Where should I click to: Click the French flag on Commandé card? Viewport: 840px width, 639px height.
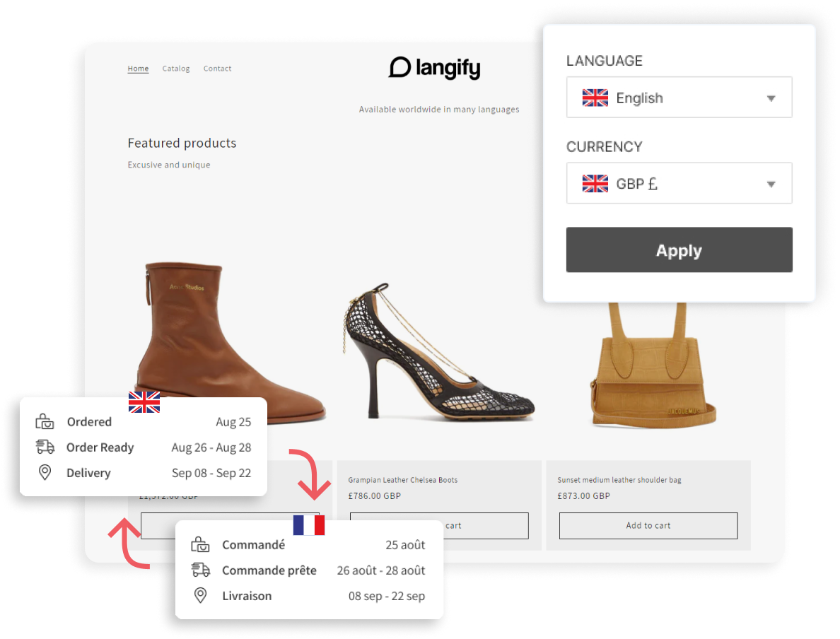(309, 525)
